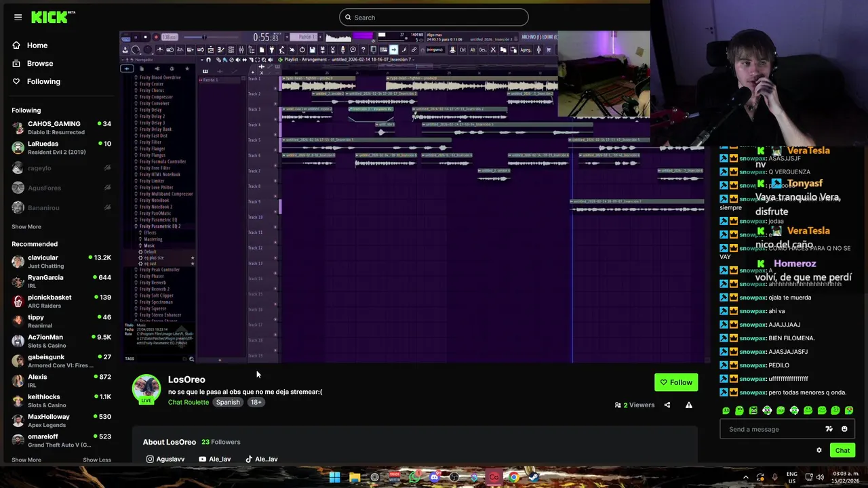Follow the LosOreo channel
Screen dimensions: 868x488
point(676,382)
